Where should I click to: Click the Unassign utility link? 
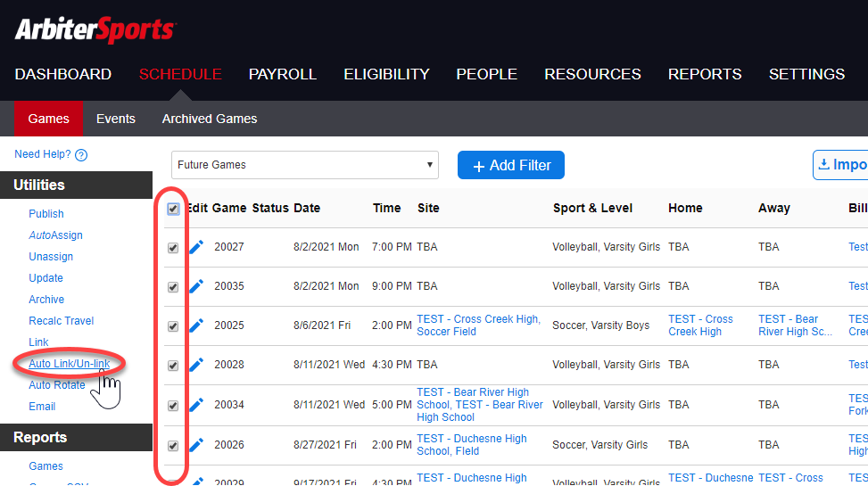tap(51, 257)
